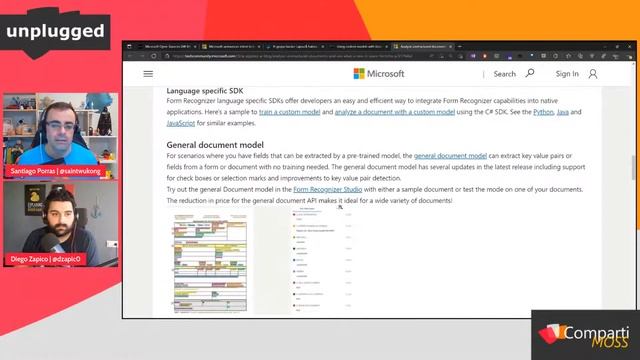
Task: Click the 'Language specific SDK' heading
Action: pyautogui.click(x=204, y=91)
